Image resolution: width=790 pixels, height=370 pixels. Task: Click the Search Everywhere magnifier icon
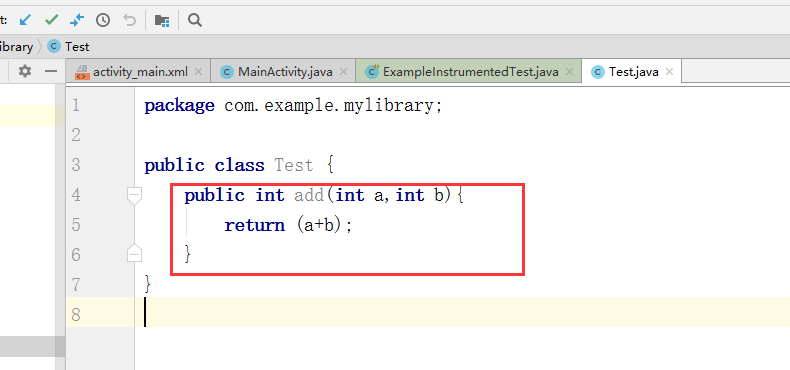coord(194,20)
